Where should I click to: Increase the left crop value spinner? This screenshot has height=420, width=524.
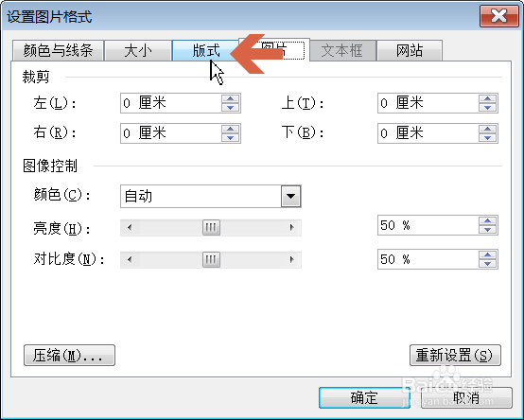pyautogui.click(x=230, y=99)
